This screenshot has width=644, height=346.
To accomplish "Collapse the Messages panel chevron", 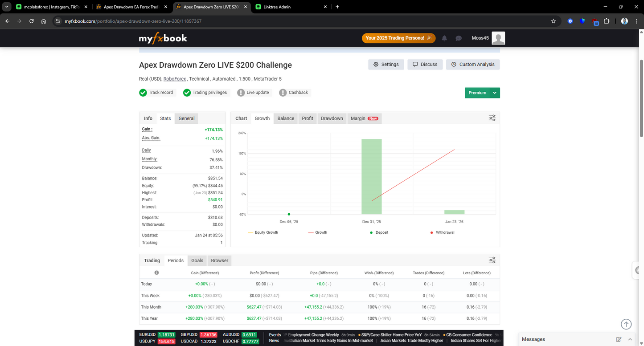I will point(630,339).
